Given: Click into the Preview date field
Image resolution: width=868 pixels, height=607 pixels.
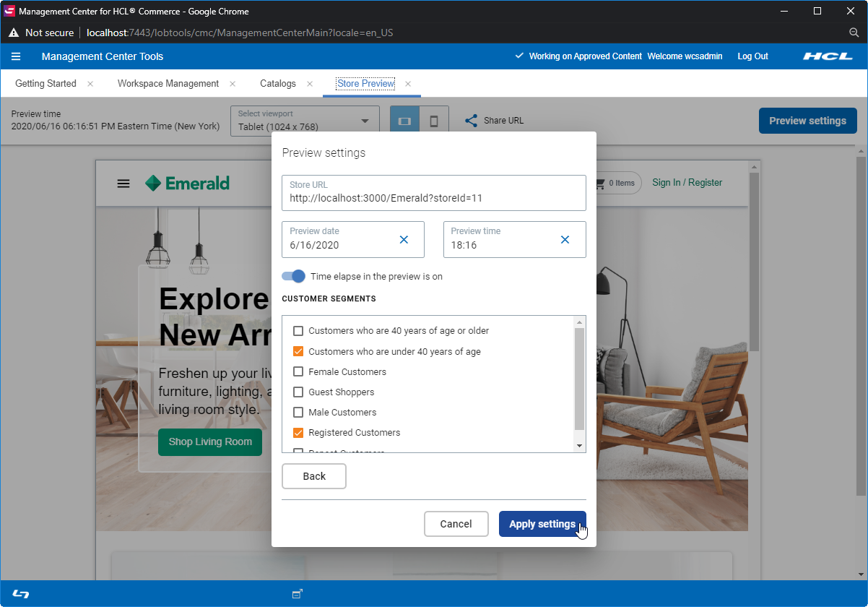Looking at the screenshot, I should tap(353, 239).
